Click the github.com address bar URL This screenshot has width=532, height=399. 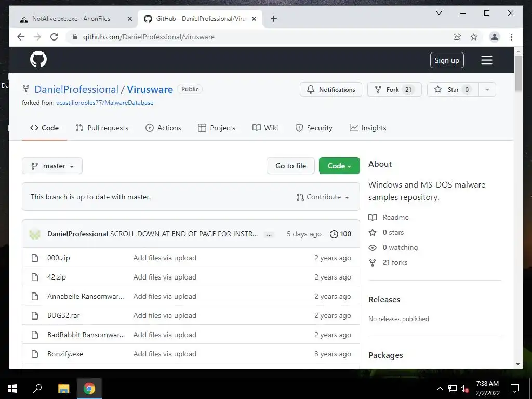click(x=149, y=37)
